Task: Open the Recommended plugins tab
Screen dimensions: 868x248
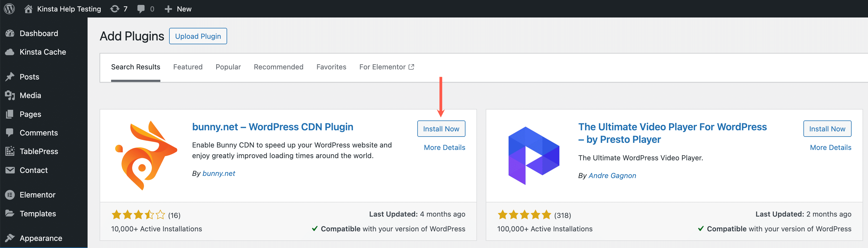Action: [278, 67]
